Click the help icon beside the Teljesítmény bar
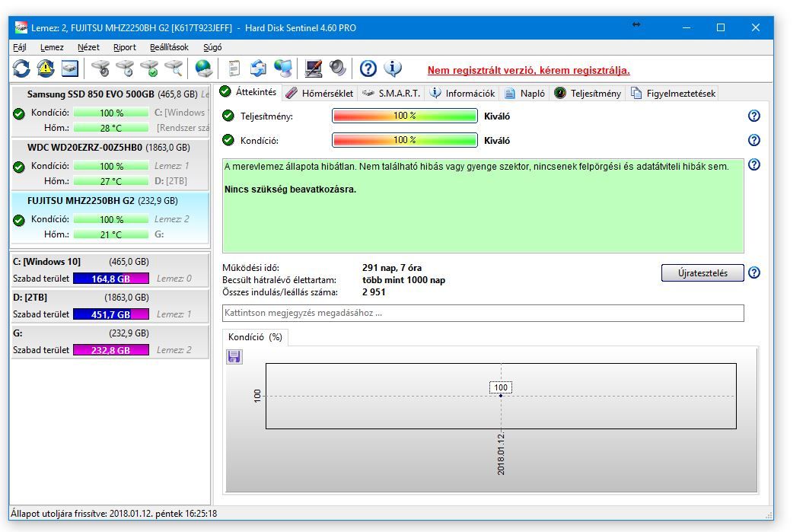Image resolution: width=806 pixels, height=532 pixels. click(x=754, y=116)
